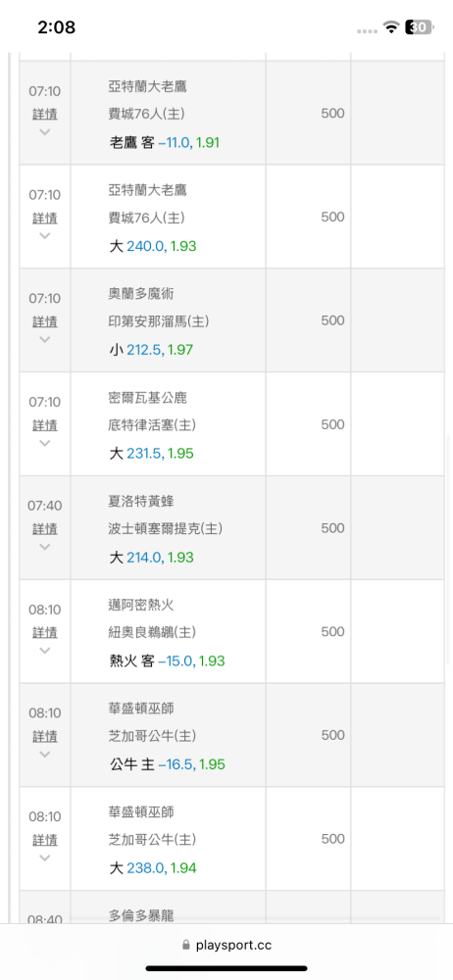Select the 公牛 主 -16.5, 1.95 pick

pos(167,764)
